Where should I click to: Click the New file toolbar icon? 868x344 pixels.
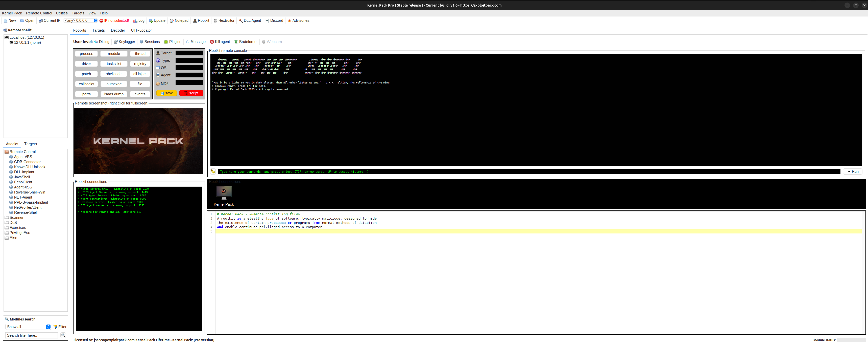[x=9, y=20]
